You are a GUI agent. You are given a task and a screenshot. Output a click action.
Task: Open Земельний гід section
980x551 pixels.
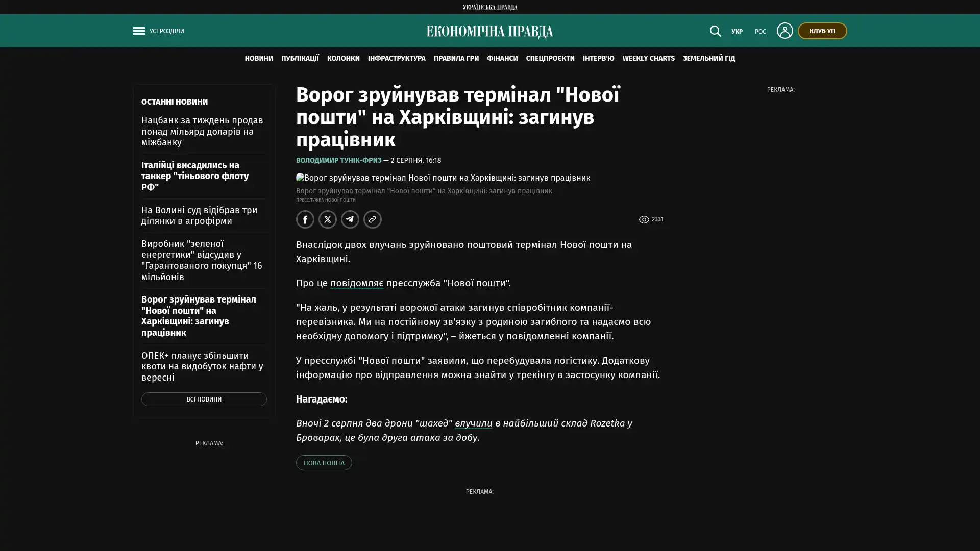[709, 59]
